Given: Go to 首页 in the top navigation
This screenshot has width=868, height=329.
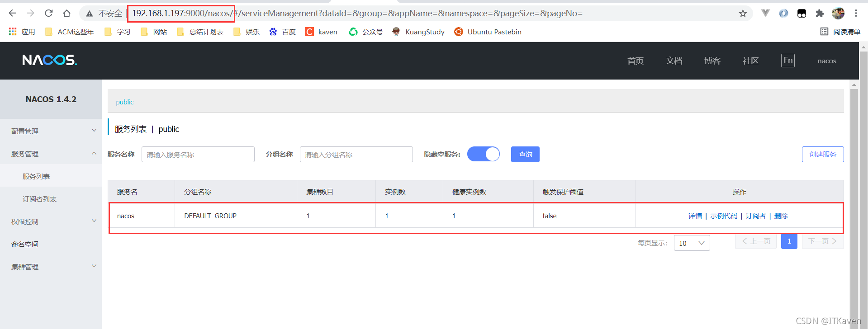Looking at the screenshot, I should click(x=636, y=61).
